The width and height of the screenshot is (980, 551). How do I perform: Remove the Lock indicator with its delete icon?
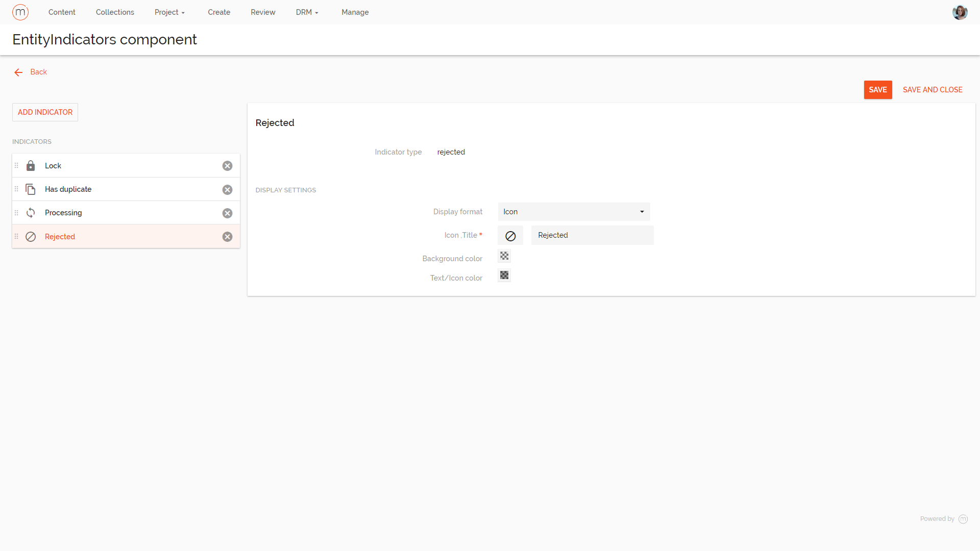pos(228,165)
